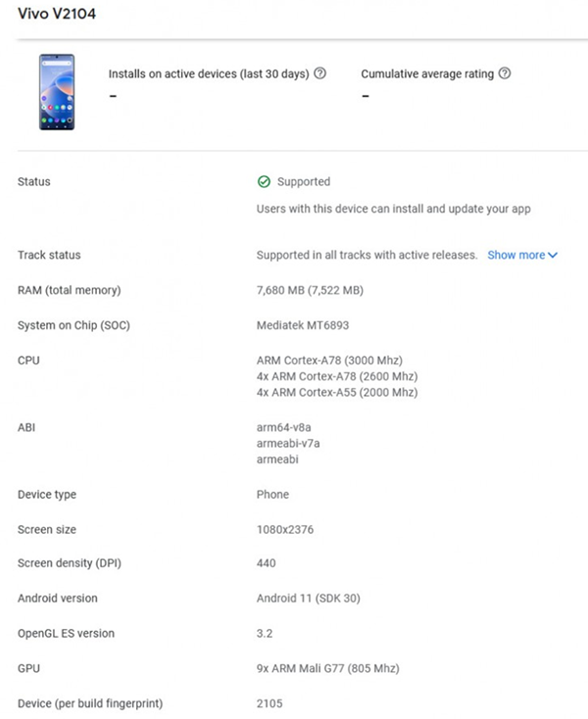Click the help icon beside Cumulative average rating
The image size is (588, 719).
505,73
